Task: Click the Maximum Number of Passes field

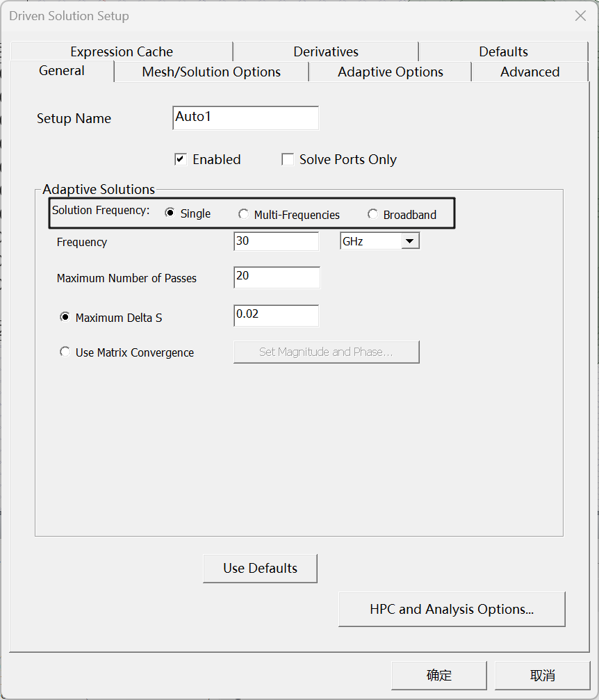Action: [277, 277]
